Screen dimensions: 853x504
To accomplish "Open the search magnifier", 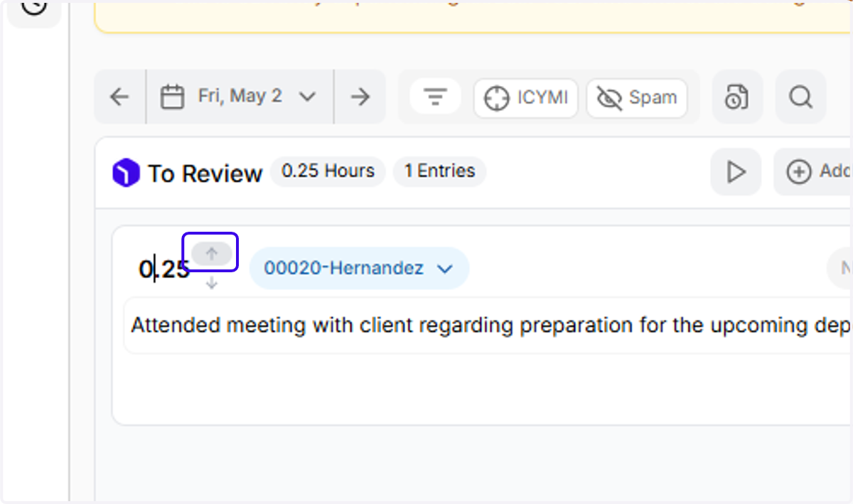I will [x=800, y=97].
